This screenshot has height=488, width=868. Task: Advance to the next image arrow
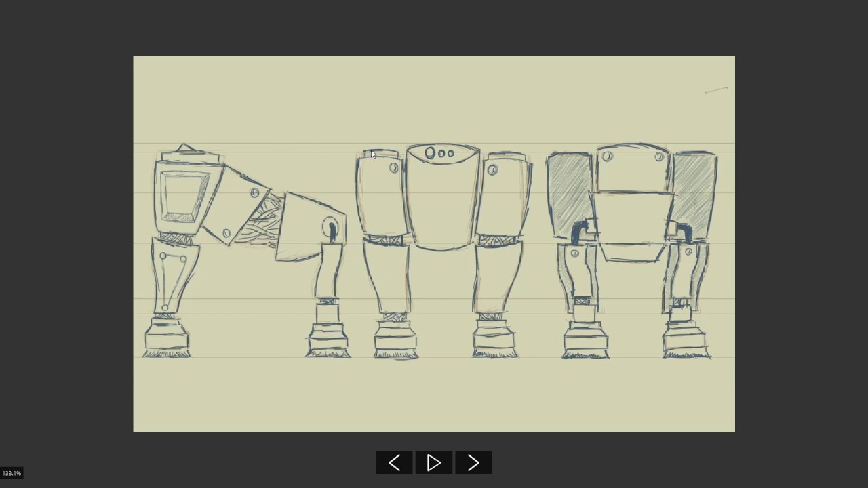pos(473,463)
